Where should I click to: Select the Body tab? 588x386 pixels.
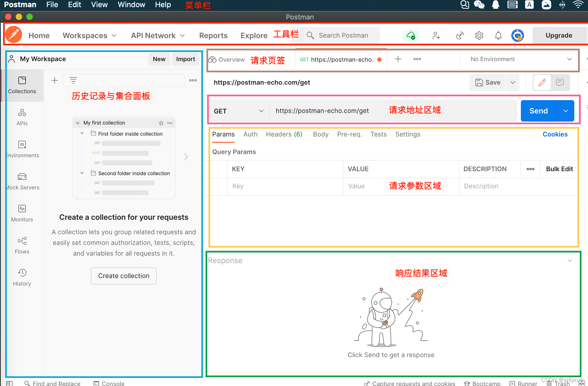pos(321,134)
